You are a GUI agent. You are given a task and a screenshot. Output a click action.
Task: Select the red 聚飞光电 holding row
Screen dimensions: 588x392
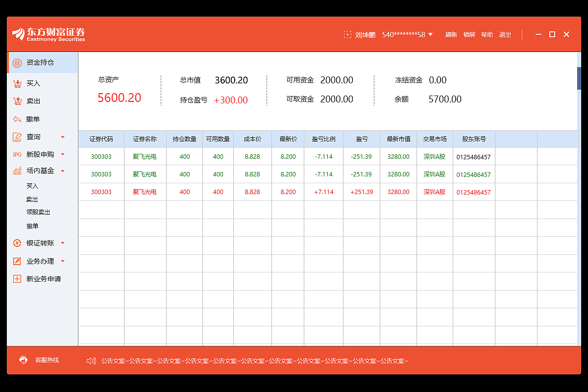click(245, 192)
